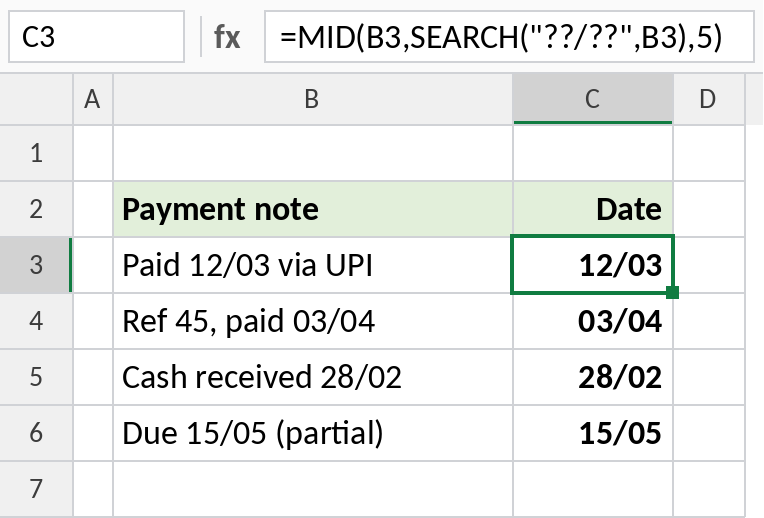764x518 pixels.
Task: Select column B header
Action: click(312, 99)
